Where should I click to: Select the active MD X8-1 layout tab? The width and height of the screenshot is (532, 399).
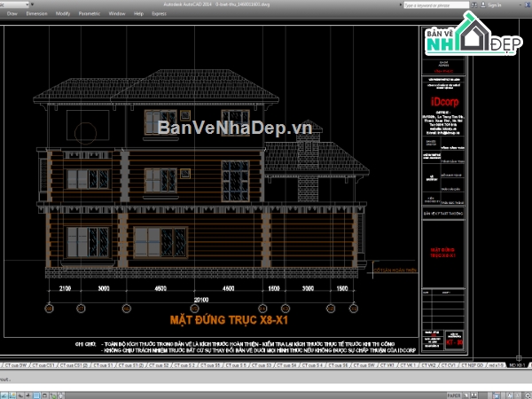517,365
